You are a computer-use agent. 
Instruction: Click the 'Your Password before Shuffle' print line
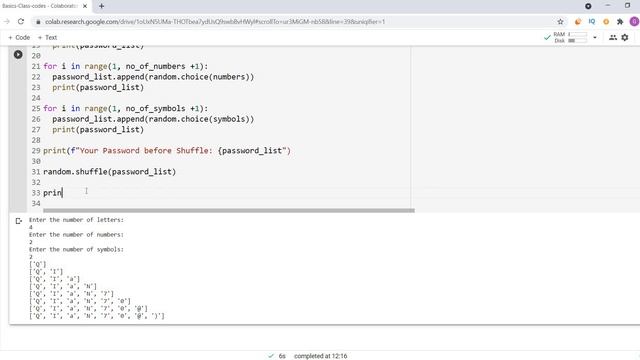pyautogui.click(x=167, y=151)
